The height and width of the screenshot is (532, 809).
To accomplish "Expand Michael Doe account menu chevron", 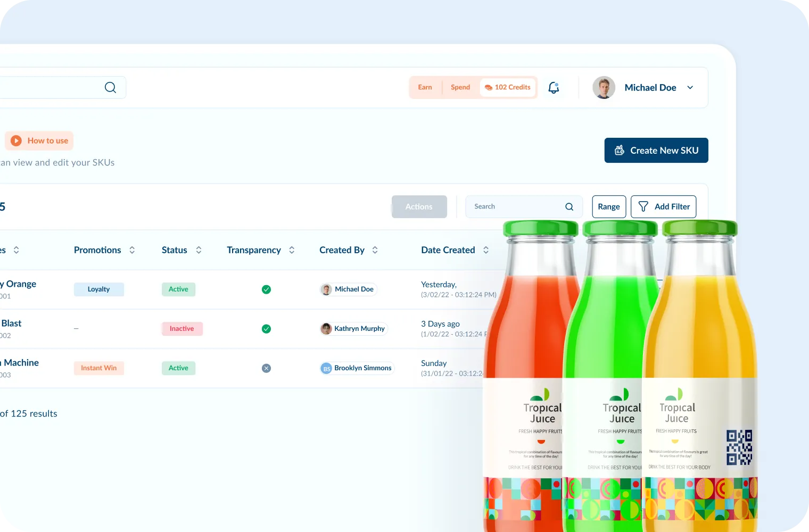I will 690,88.
